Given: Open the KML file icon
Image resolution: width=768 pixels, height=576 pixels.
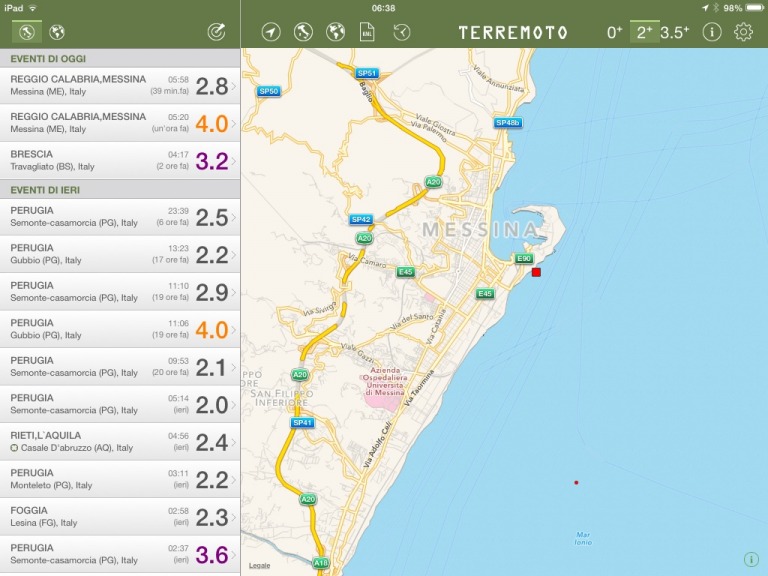Looking at the screenshot, I should [367, 32].
